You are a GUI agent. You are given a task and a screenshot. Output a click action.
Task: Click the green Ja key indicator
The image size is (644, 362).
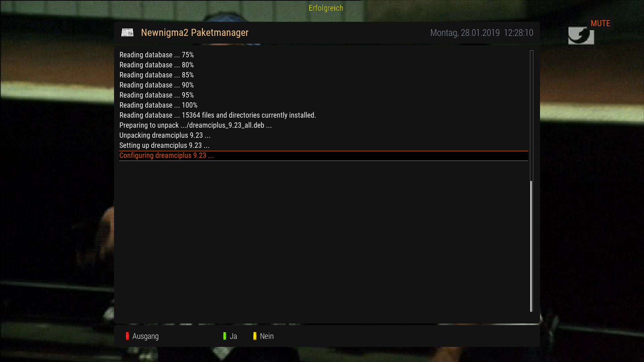(x=225, y=336)
